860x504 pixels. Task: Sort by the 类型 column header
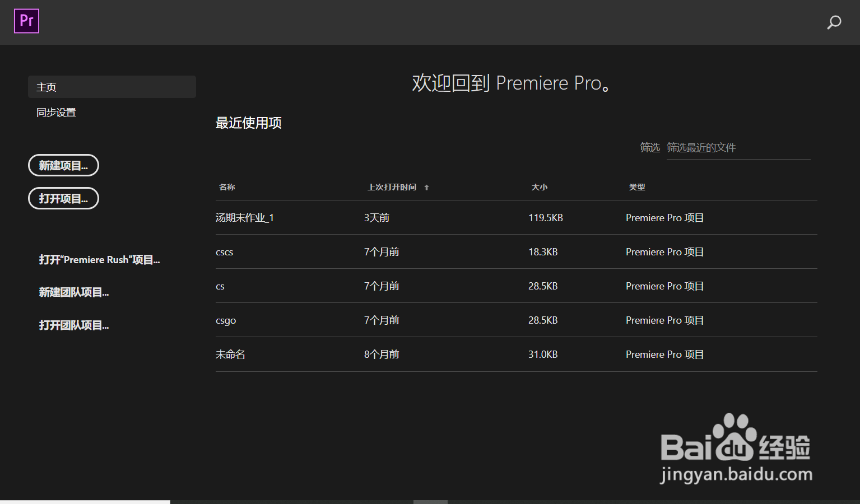[637, 187]
